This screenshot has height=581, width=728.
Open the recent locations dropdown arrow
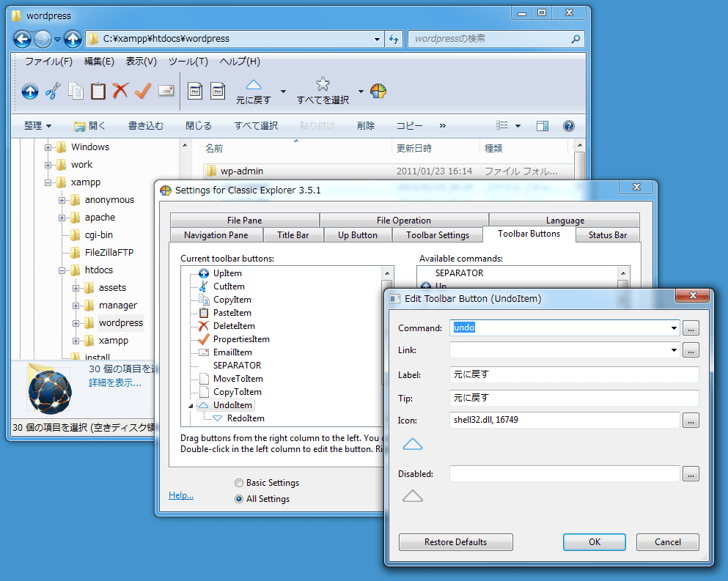coord(57,40)
